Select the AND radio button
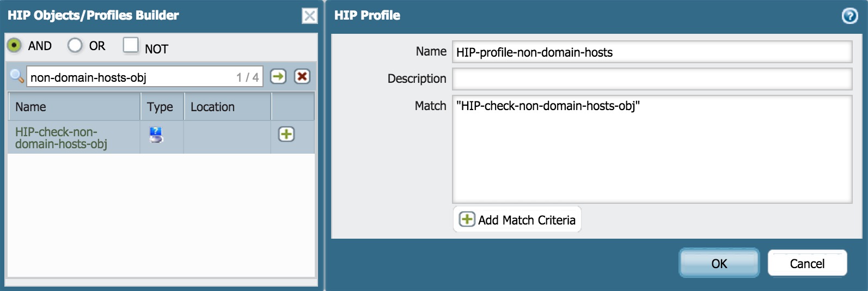The height and width of the screenshot is (291, 868). 15,45
